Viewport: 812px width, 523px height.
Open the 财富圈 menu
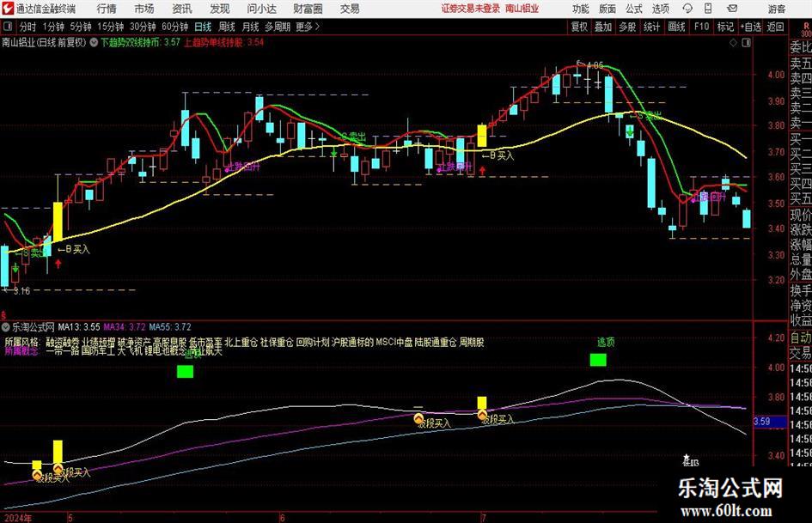(x=308, y=9)
